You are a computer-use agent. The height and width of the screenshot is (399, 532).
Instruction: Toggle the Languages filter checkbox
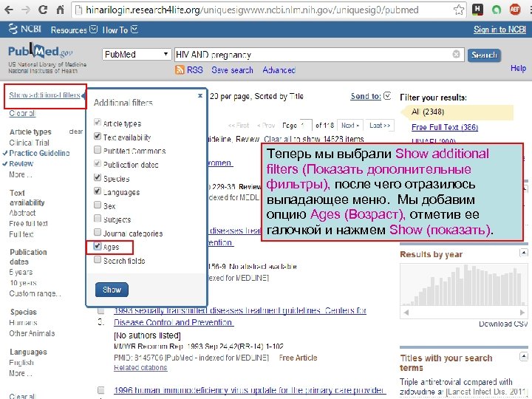[98, 191]
